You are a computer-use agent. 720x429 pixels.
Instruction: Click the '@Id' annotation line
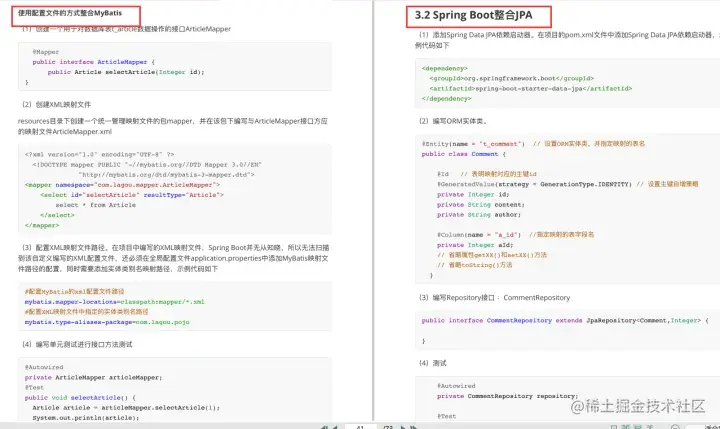pyautogui.click(x=443, y=174)
